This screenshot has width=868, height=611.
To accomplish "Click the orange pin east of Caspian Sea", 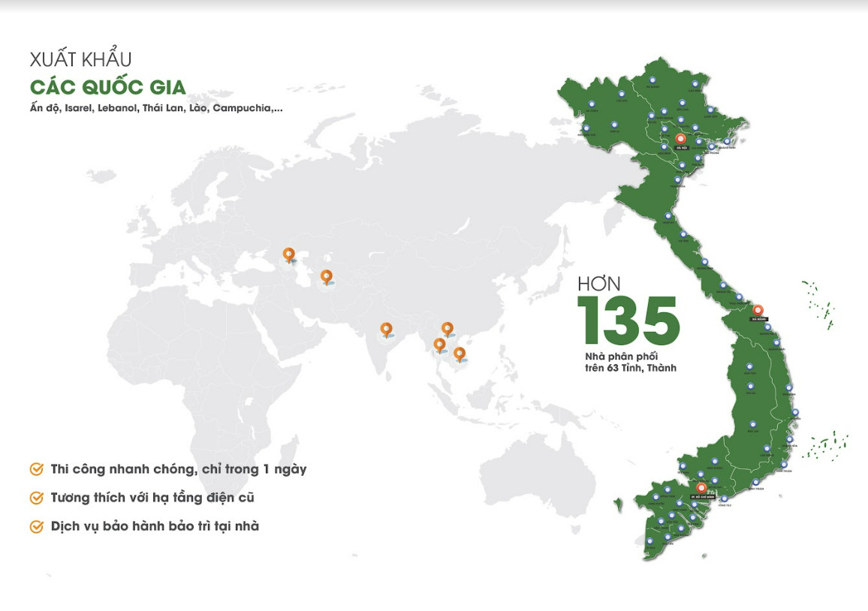I will [326, 276].
